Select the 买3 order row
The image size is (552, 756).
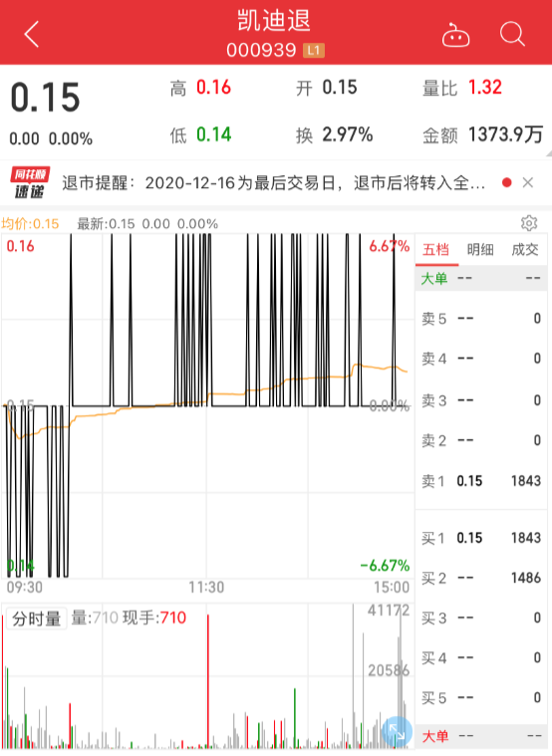(x=481, y=618)
